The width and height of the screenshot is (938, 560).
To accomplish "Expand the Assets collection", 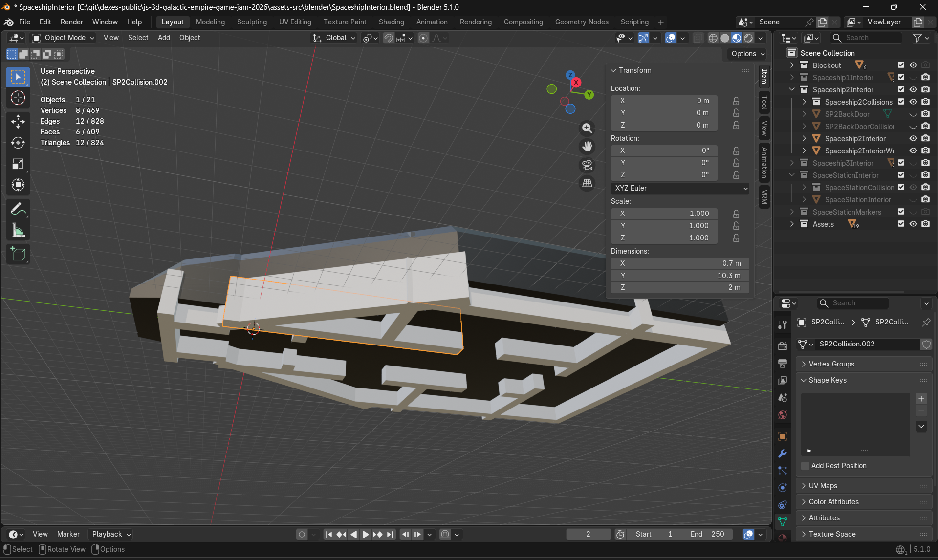I will click(792, 224).
